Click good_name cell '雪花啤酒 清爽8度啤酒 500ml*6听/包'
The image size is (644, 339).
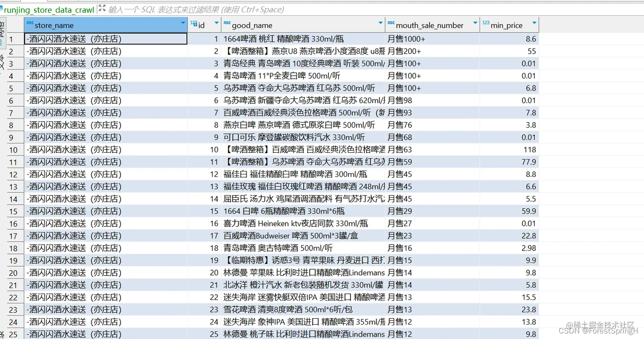click(x=303, y=310)
